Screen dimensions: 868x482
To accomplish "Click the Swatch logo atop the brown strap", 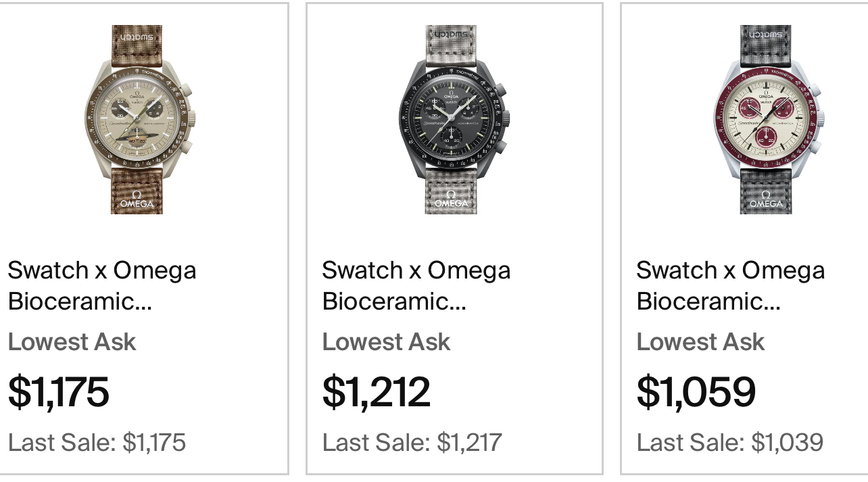I will (137, 34).
